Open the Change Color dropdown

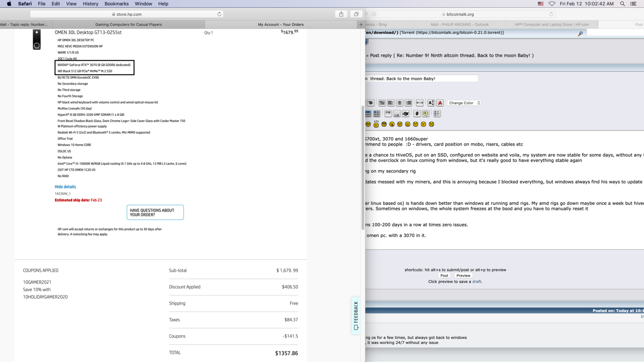pos(464,103)
